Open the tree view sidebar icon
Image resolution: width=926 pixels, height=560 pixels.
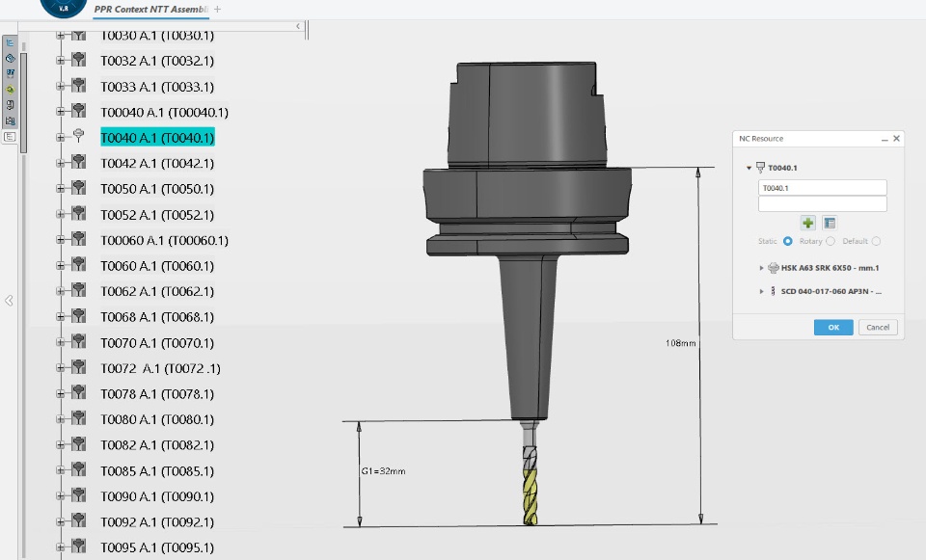[x=10, y=43]
